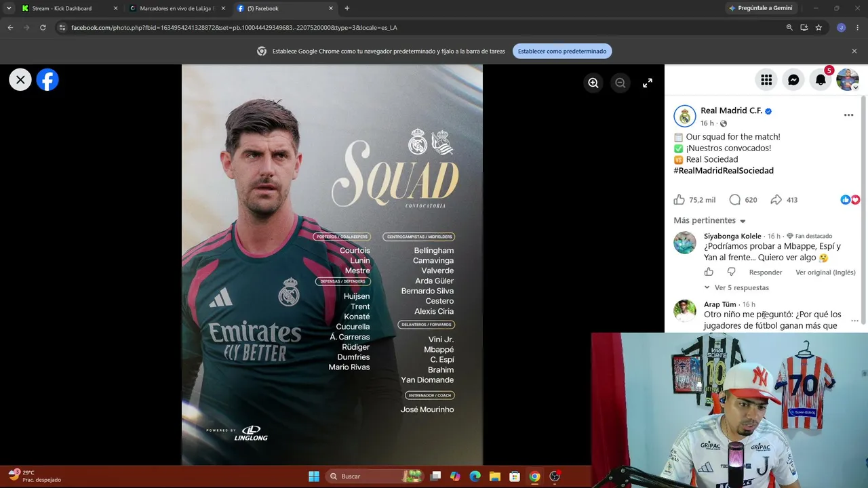Open File Explorer from the taskbar
The image size is (868, 488).
click(495, 476)
